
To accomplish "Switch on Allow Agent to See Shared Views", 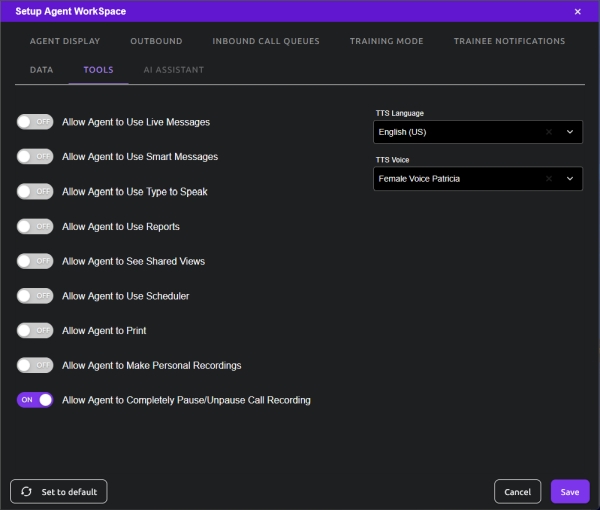I will [x=35, y=261].
